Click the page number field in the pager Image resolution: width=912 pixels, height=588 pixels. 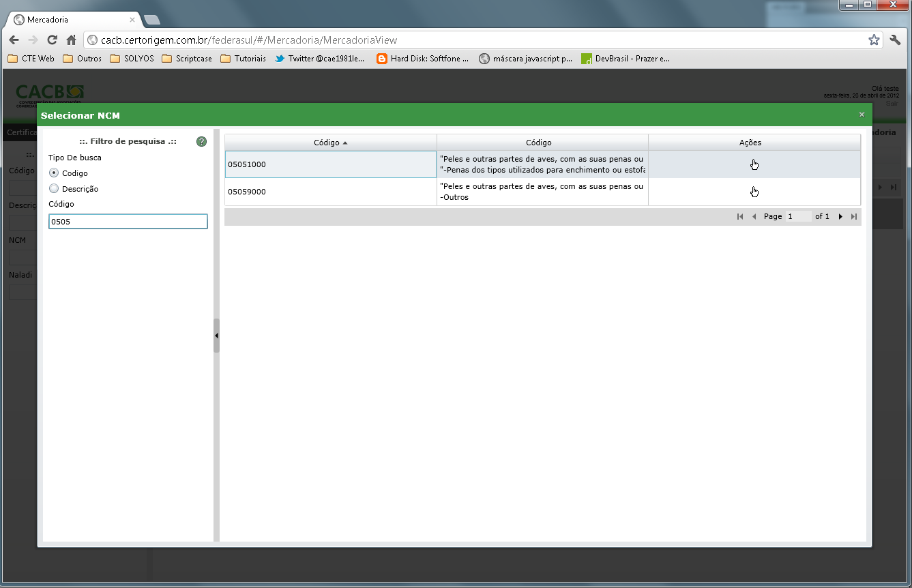(x=799, y=216)
